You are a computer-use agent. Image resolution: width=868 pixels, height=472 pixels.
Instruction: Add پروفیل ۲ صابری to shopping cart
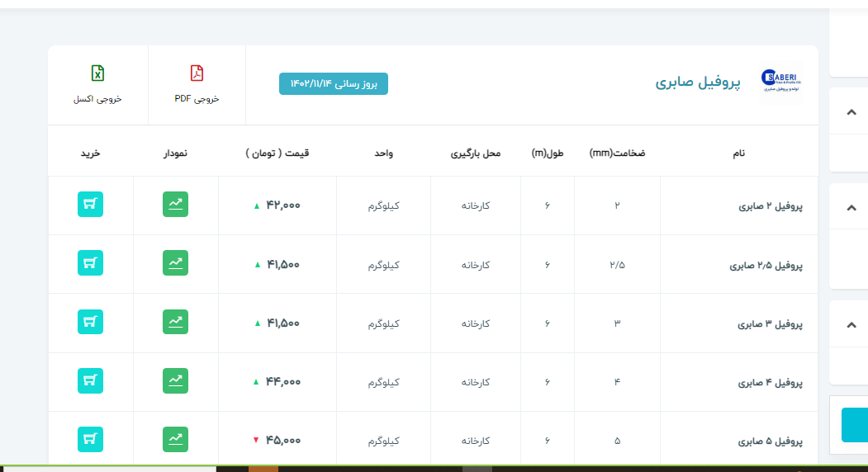coord(90,204)
